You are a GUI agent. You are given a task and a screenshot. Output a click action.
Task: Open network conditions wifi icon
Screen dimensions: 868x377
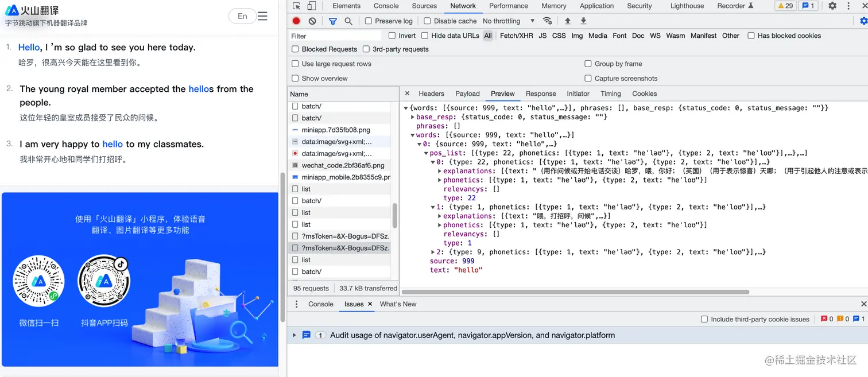click(x=548, y=21)
